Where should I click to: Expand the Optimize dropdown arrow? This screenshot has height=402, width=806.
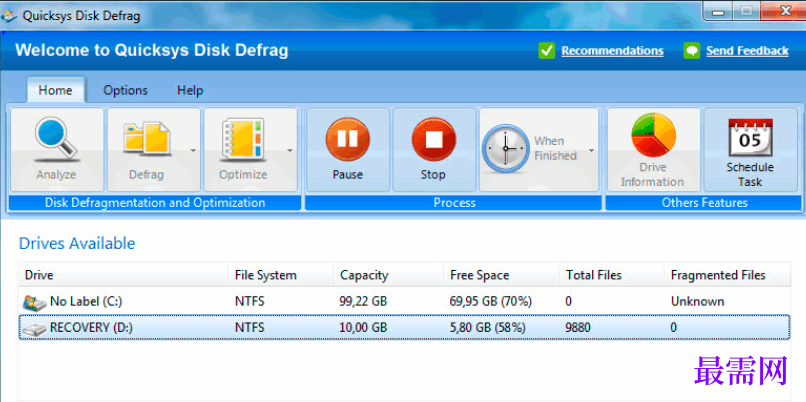point(290,151)
